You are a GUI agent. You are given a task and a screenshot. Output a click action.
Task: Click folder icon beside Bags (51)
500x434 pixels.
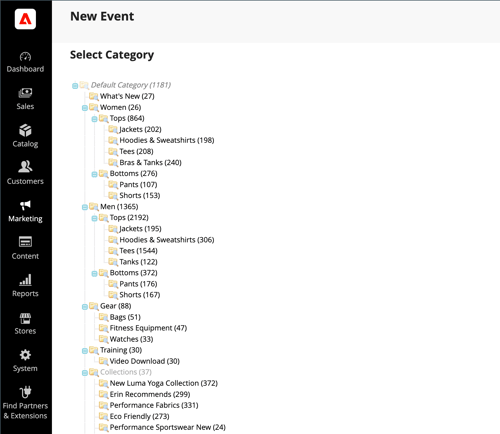click(x=104, y=317)
